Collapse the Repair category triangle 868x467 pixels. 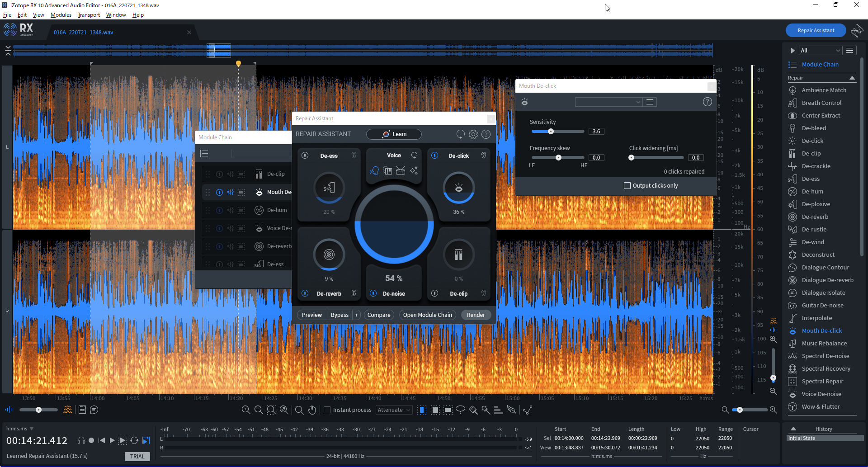click(x=852, y=78)
